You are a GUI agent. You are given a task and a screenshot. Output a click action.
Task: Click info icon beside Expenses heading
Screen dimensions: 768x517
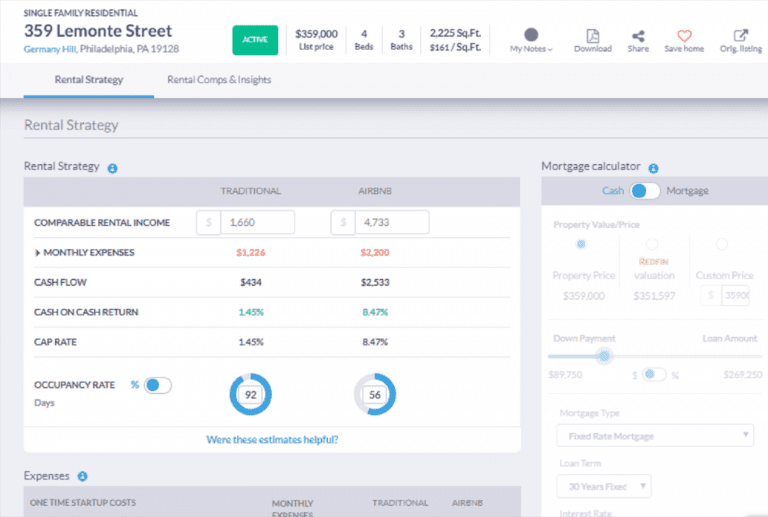82,477
